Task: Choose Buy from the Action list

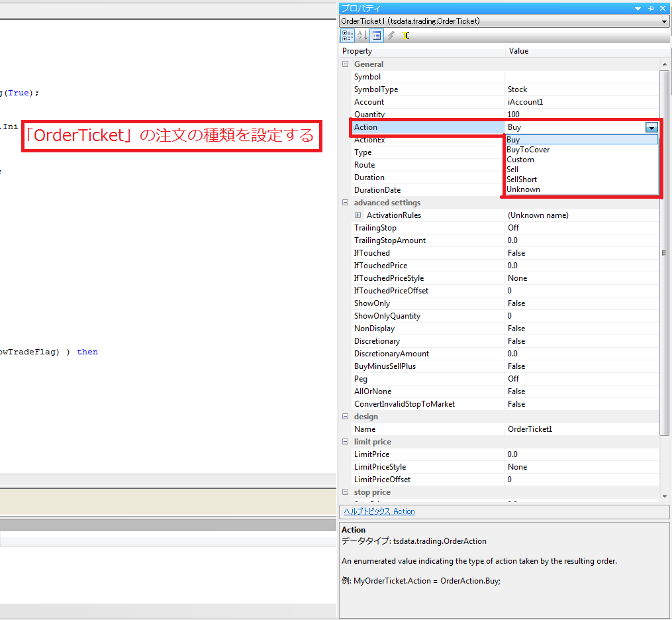Action: click(581, 139)
